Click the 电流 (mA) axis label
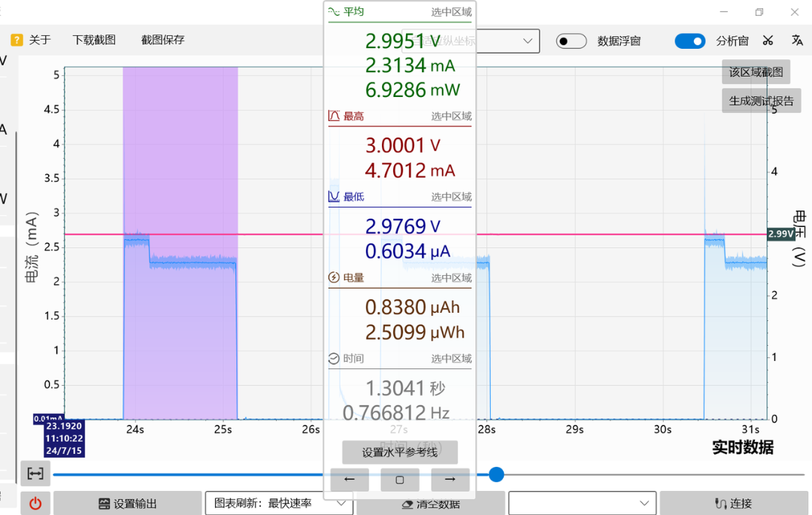 pos(32,247)
